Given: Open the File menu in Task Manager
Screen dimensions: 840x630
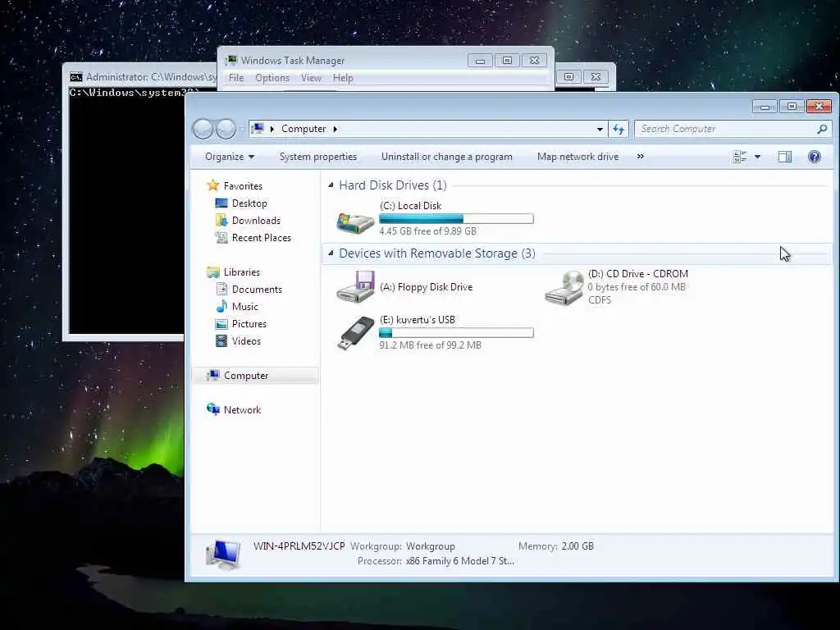Looking at the screenshot, I should (236, 78).
